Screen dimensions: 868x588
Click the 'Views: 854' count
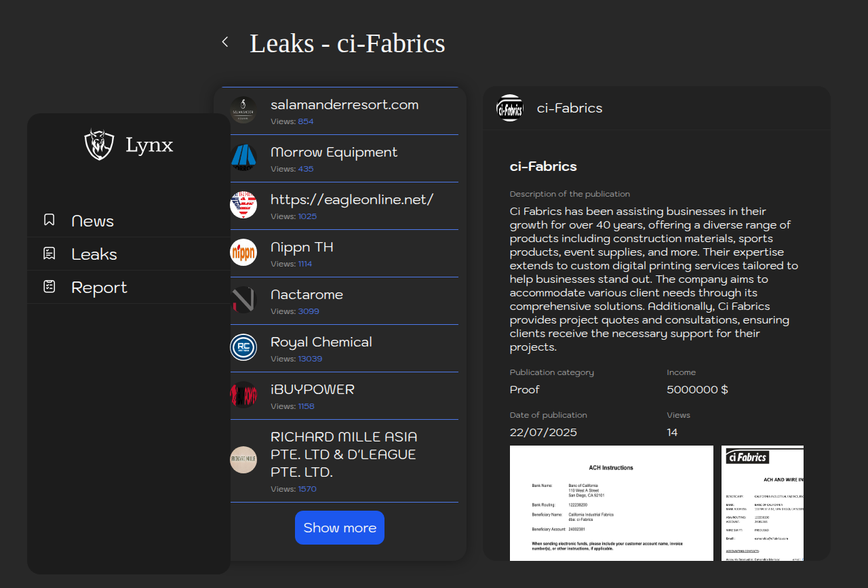click(292, 121)
